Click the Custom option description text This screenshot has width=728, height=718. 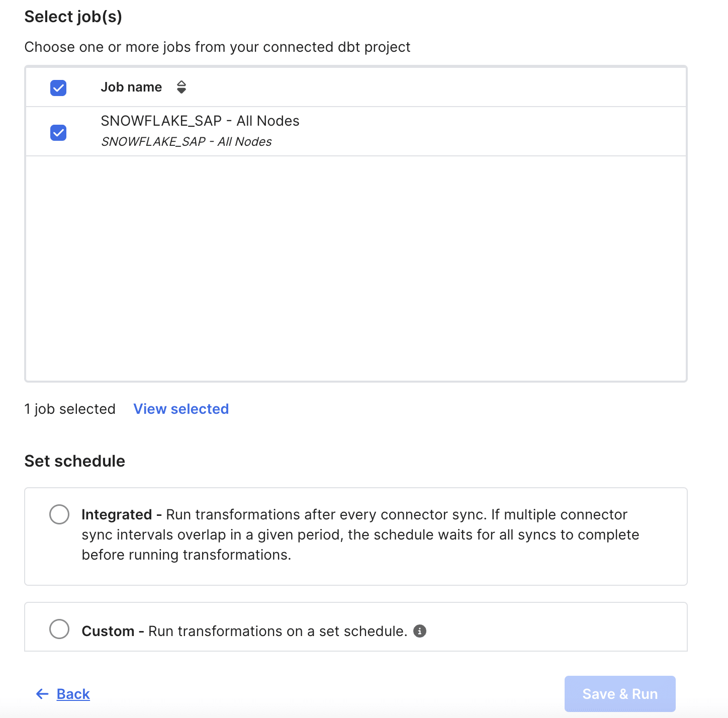[x=244, y=631]
